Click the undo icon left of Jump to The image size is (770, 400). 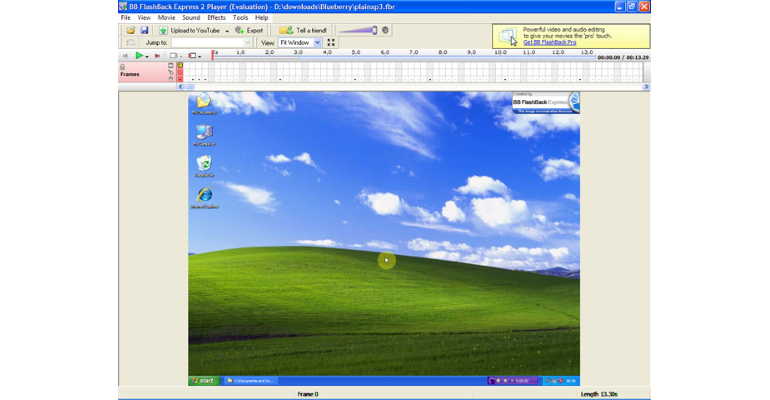point(131,43)
